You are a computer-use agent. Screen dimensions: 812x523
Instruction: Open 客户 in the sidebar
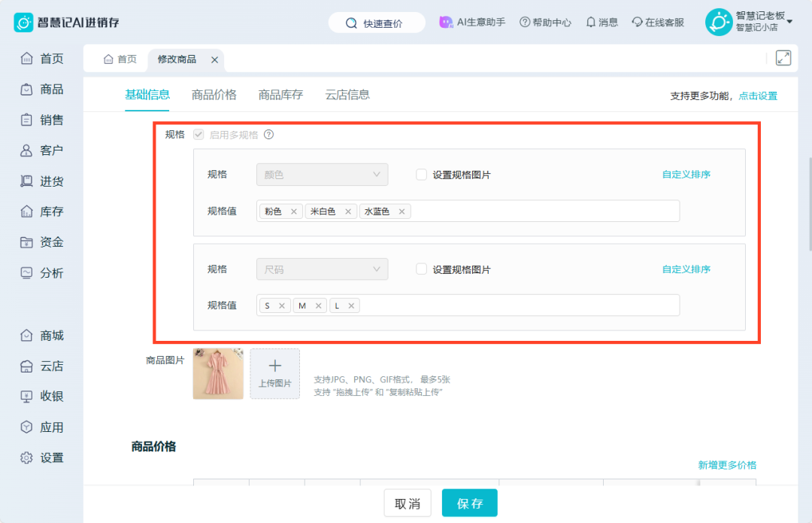coord(42,151)
